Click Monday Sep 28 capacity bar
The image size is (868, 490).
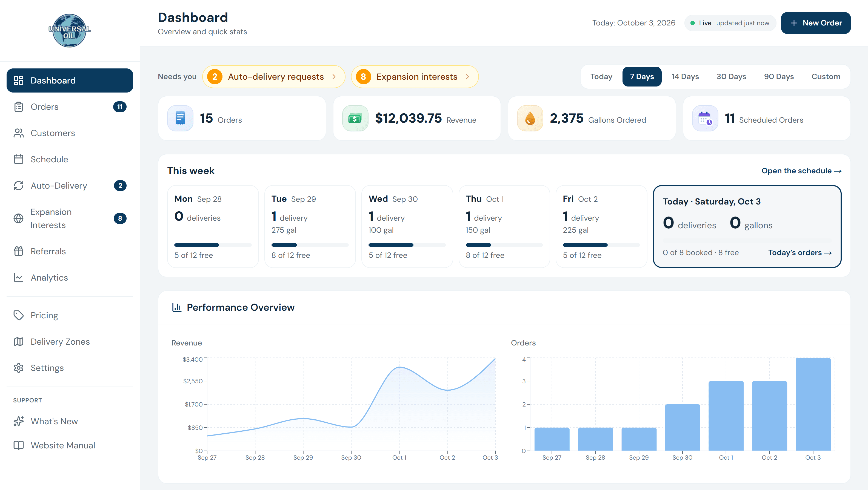tap(213, 245)
